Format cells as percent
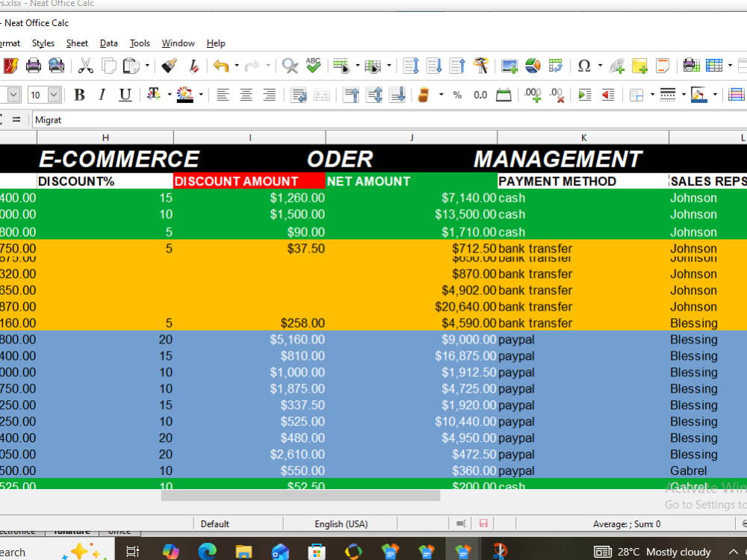747x560 pixels. (x=457, y=95)
